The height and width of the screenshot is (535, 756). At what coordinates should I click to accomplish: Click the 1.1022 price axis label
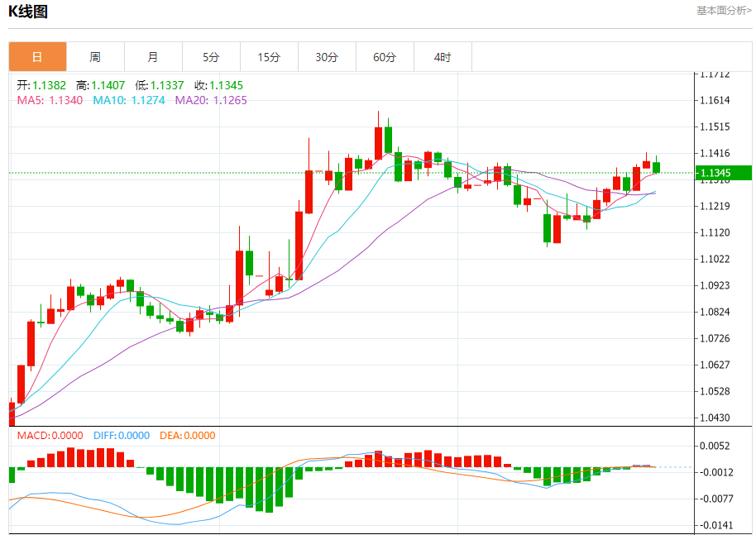tap(715, 259)
